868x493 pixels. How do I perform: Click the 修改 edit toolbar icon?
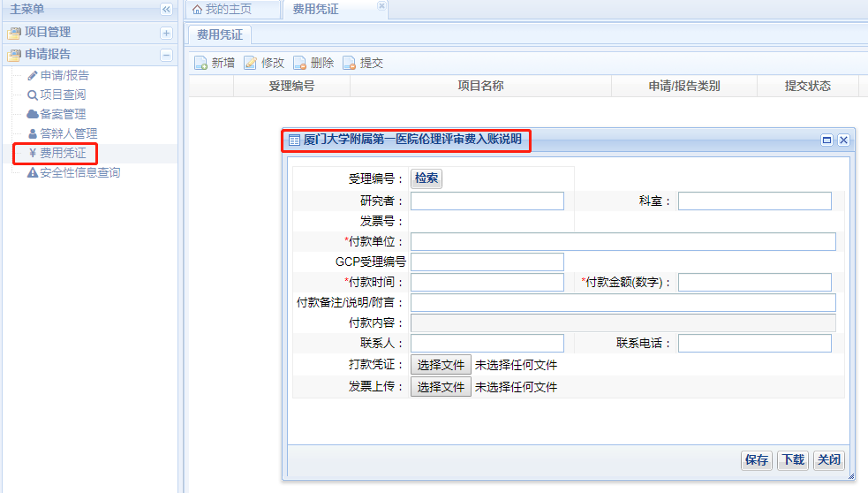click(x=251, y=63)
